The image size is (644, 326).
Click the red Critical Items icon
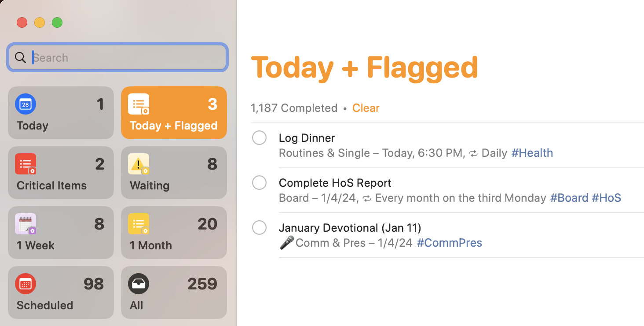coord(26,164)
